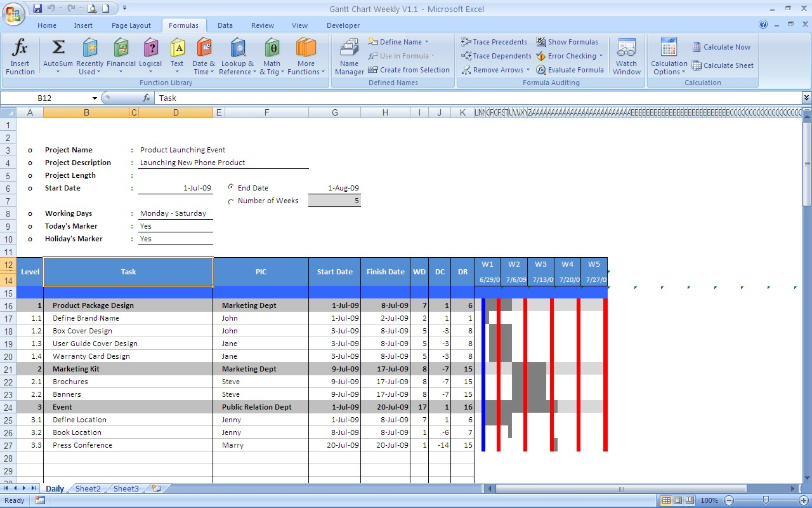Viewport: 812px width, 508px height.
Task: Open the Sheet2 worksheet tab
Action: pos(88,488)
